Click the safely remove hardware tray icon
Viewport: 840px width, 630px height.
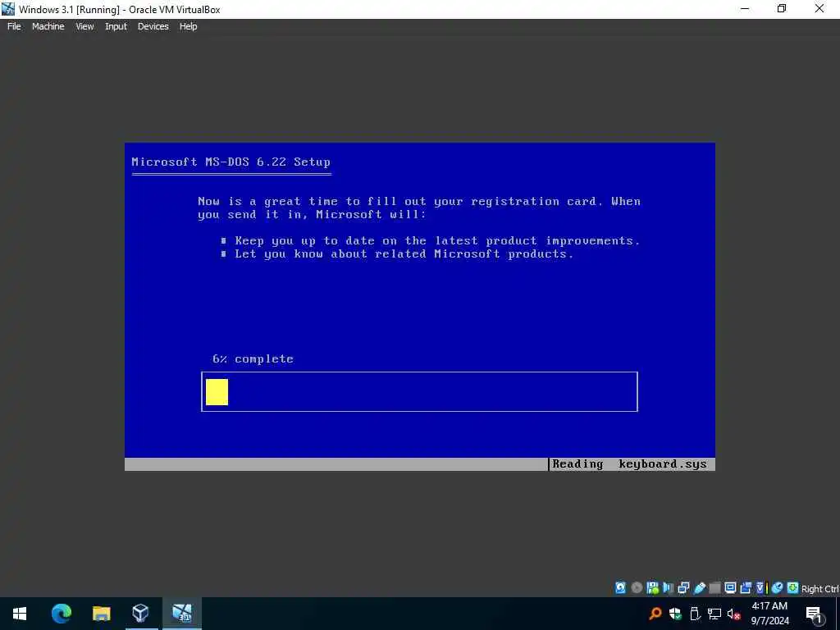click(695, 614)
